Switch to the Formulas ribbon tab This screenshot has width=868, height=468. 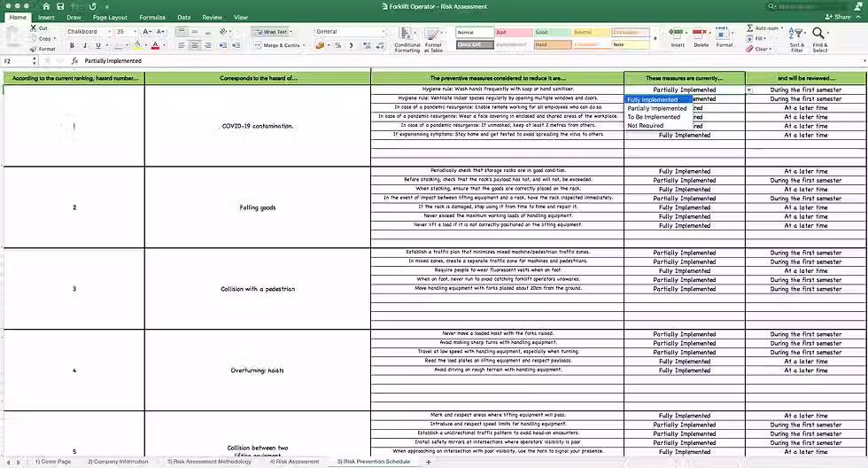click(x=152, y=17)
